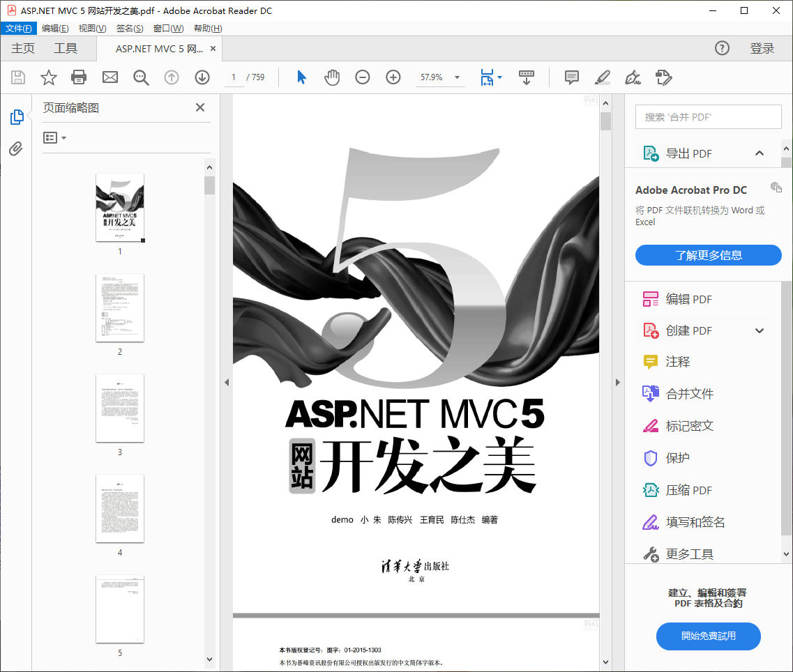Close the ASP.NET MVC 5 document tab
This screenshot has width=793, height=672.
(213, 49)
